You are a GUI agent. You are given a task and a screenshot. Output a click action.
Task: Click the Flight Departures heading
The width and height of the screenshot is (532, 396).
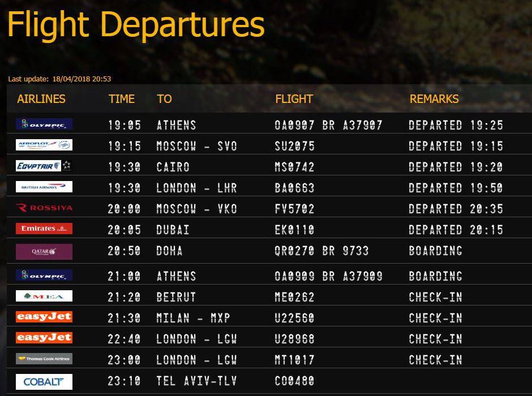coord(136,24)
